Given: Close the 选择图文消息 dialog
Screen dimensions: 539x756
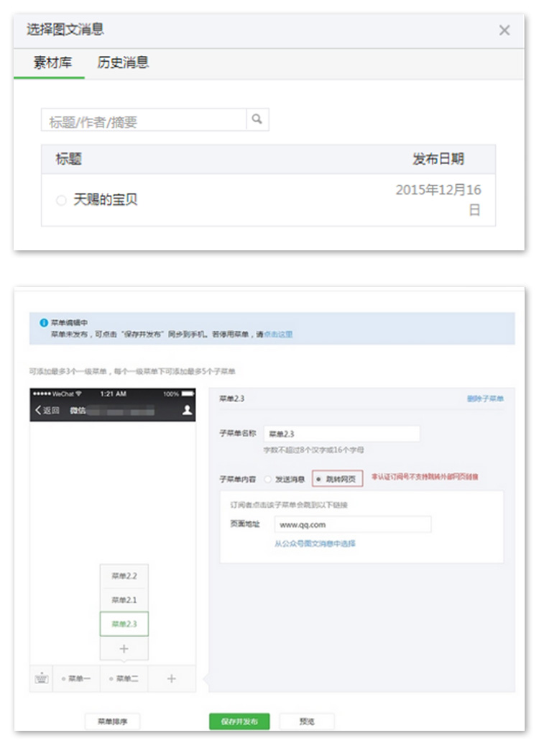Looking at the screenshot, I should click(x=504, y=30).
